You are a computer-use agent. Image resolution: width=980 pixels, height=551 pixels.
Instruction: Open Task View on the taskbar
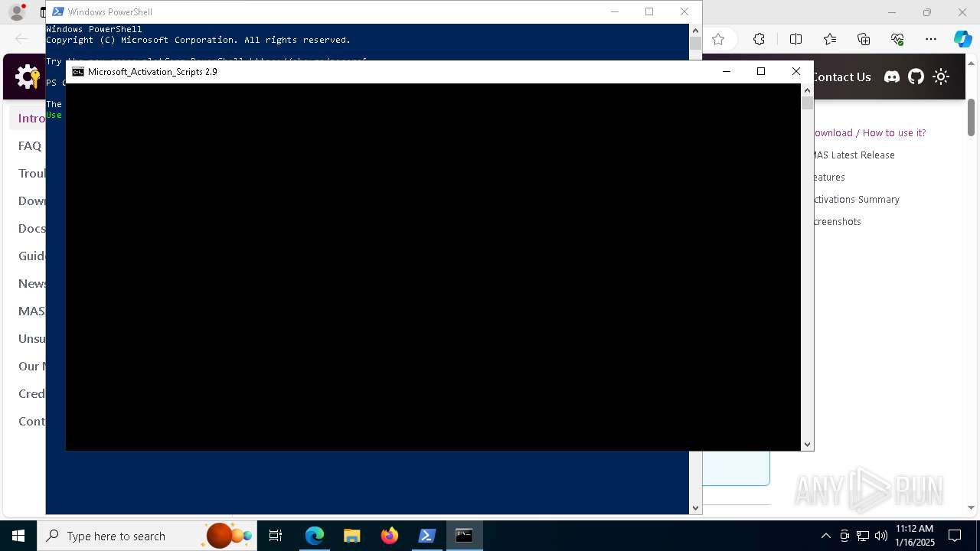[x=276, y=536]
